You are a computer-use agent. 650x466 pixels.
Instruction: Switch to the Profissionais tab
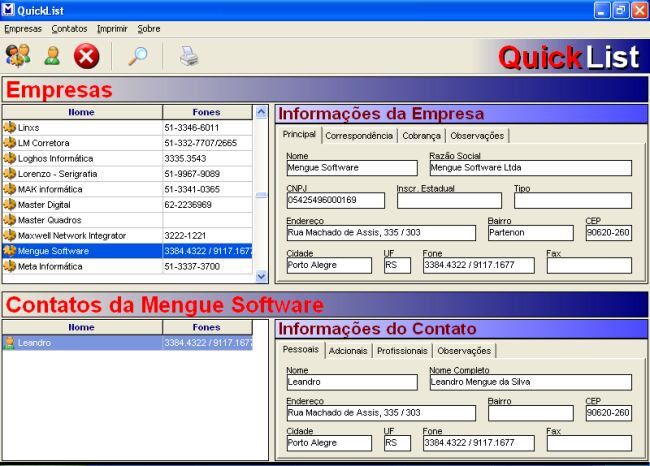402,351
